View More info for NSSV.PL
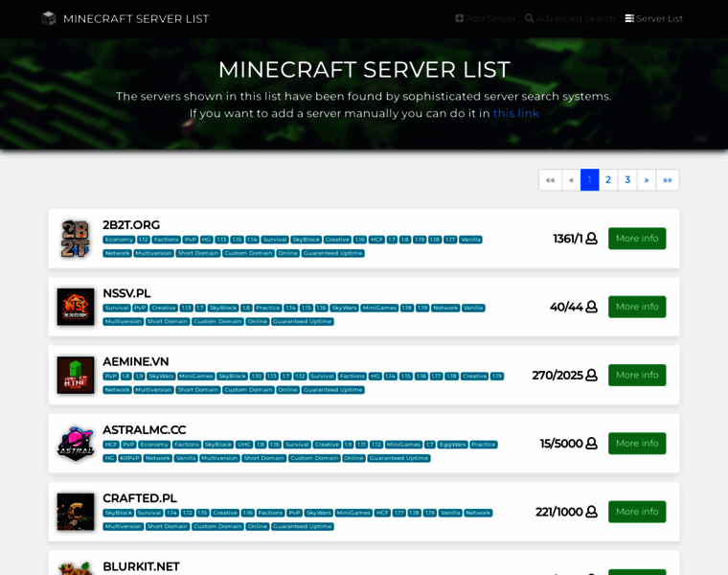Image resolution: width=728 pixels, height=575 pixels. [x=637, y=307]
